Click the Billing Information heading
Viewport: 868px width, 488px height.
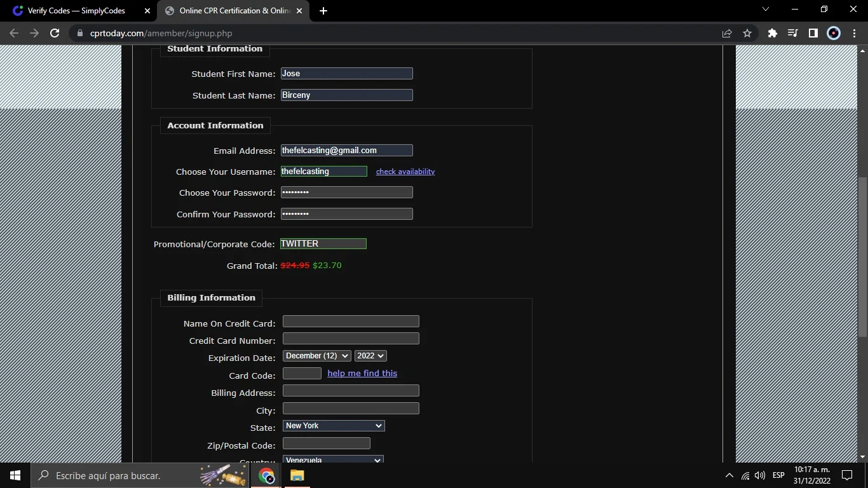(212, 297)
